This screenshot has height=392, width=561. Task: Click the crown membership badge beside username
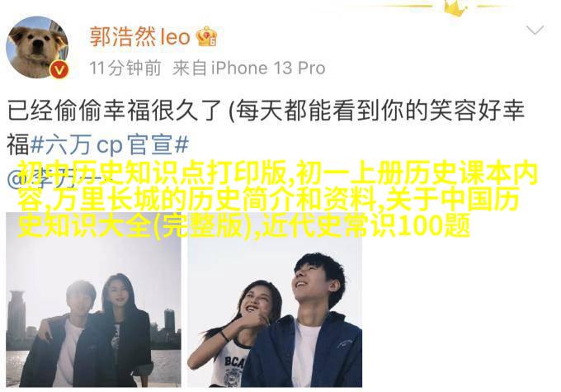(206, 36)
